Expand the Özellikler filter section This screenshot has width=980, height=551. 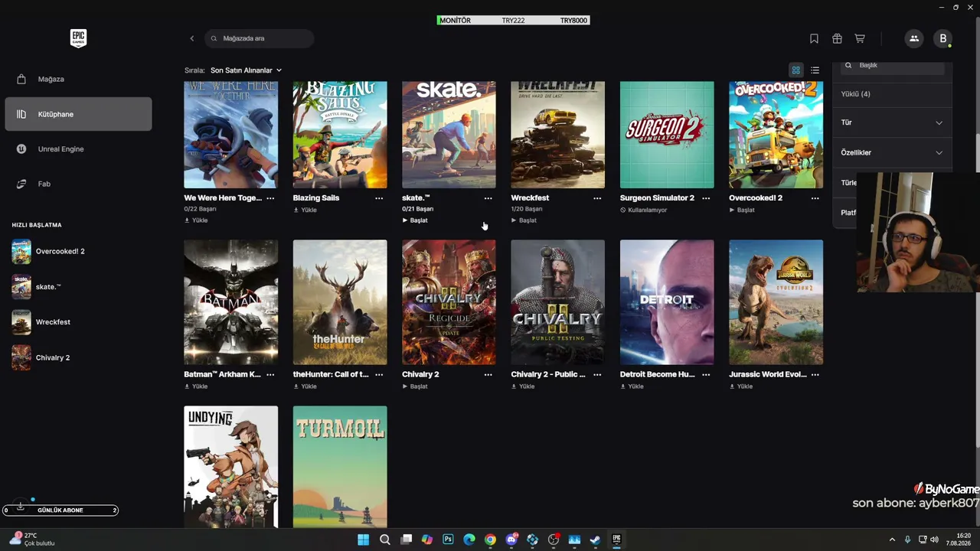click(x=892, y=152)
